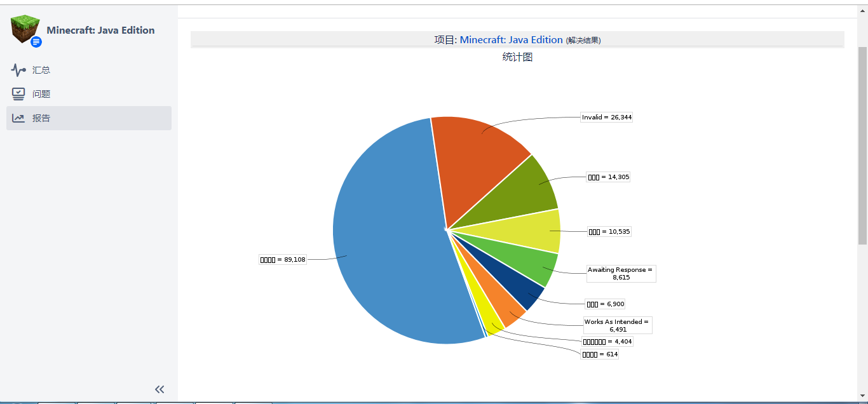Click the 报告 chart icon
Image resolution: width=868 pixels, height=404 pixels.
tap(18, 118)
